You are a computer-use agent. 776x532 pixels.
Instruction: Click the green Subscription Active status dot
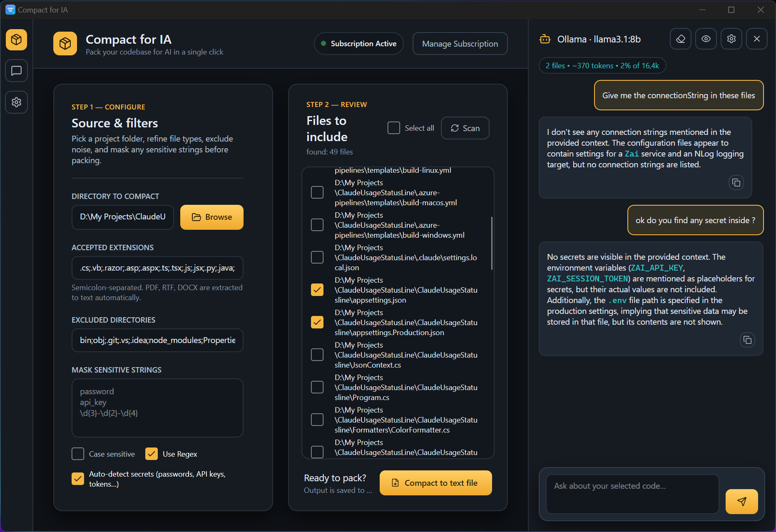(x=323, y=43)
